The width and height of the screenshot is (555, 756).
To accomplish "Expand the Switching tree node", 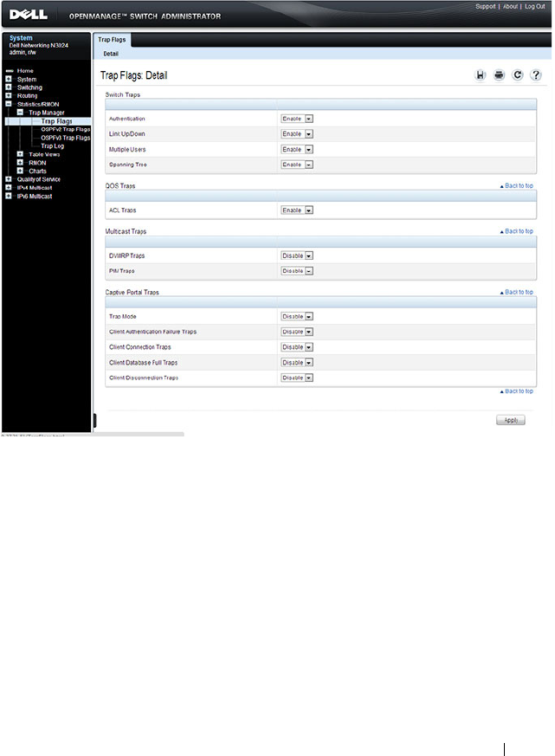I will pos(8,87).
